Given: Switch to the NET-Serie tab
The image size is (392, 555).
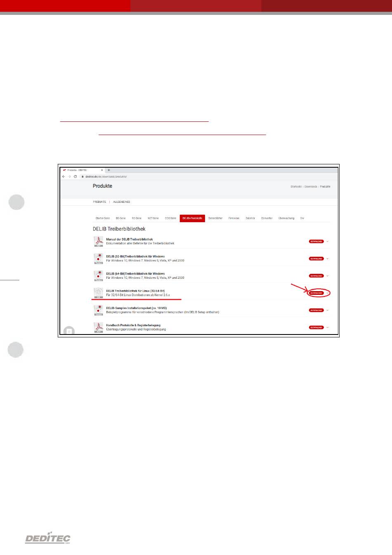Looking at the screenshot, I should tap(153, 218).
